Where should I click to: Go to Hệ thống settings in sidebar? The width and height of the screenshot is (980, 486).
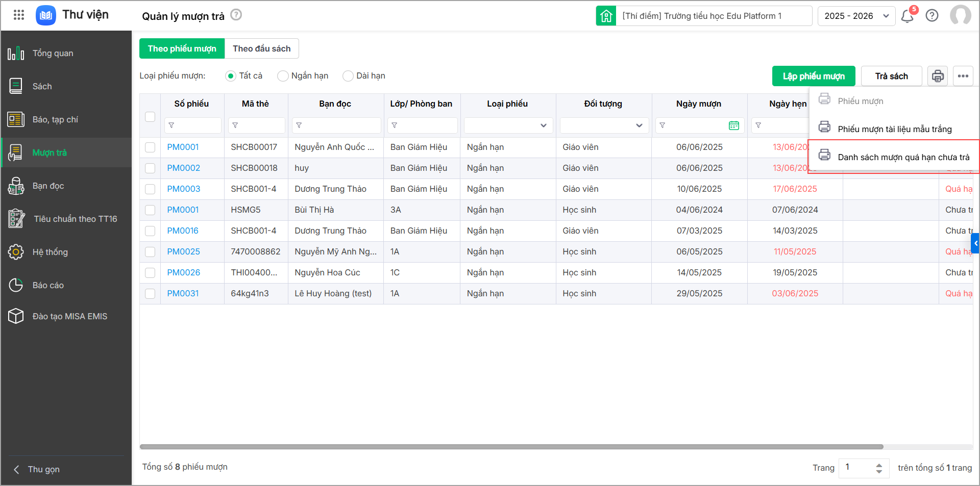[50, 252]
